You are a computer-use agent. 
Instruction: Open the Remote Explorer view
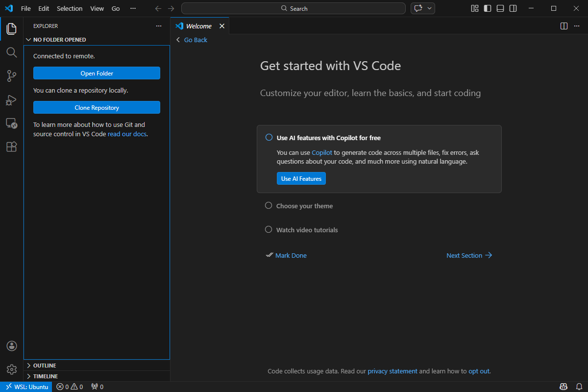pyautogui.click(x=12, y=123)
